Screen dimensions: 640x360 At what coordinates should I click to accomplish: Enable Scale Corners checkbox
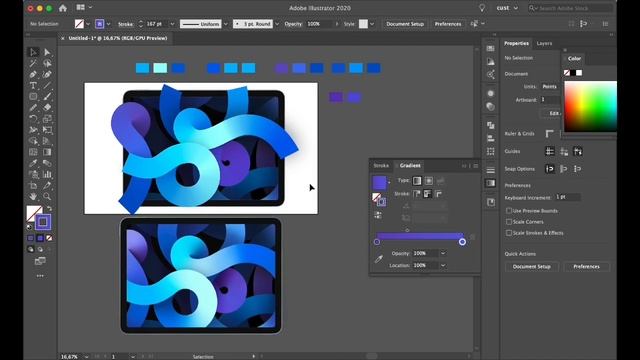(509, 222)
